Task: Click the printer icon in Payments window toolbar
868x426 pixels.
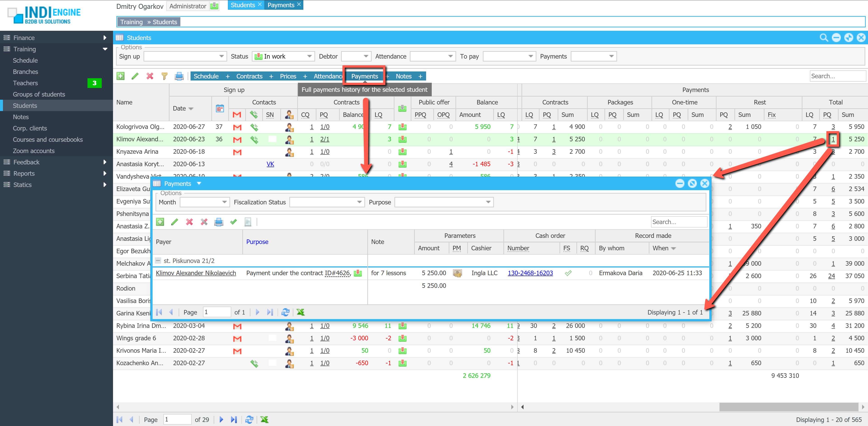Action: pos(219,222)
